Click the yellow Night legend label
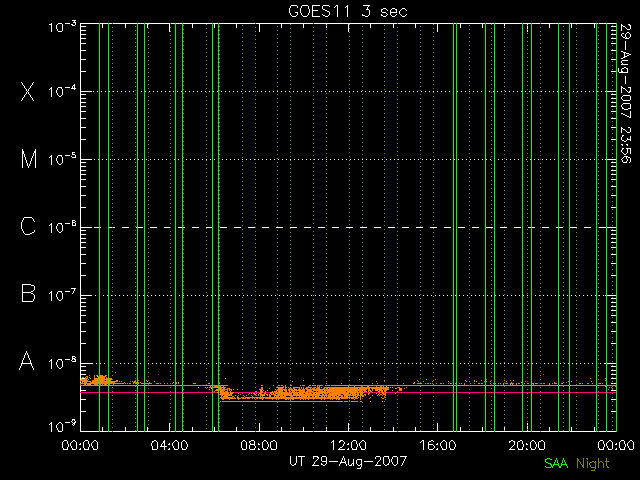 (x=593, y=463)
